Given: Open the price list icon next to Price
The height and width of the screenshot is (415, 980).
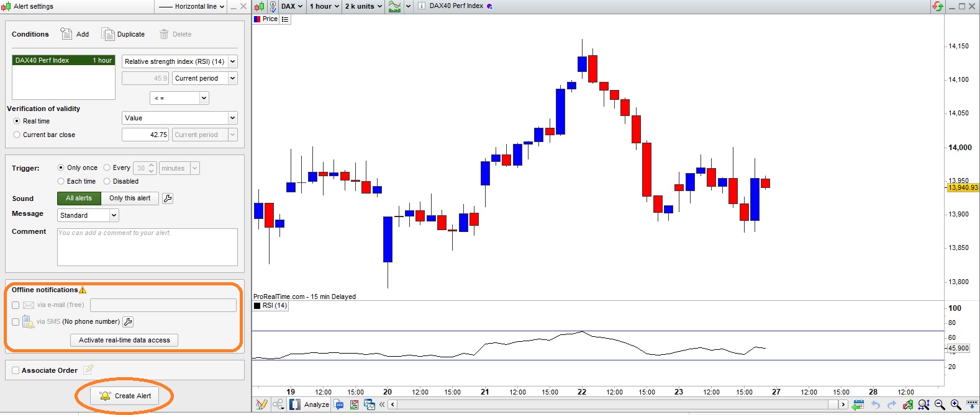Looking at the screenshot, I should tap(285, 19).
